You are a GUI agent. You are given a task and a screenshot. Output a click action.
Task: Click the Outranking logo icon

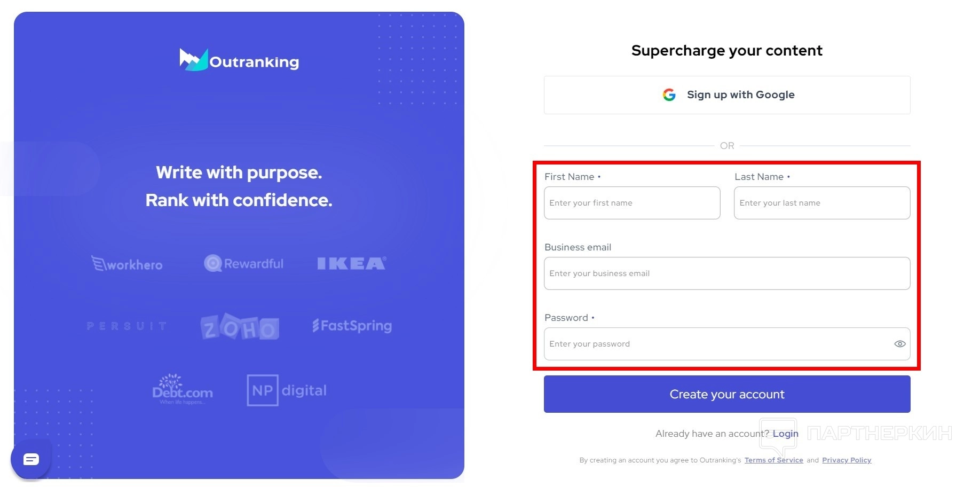(193, 60)
